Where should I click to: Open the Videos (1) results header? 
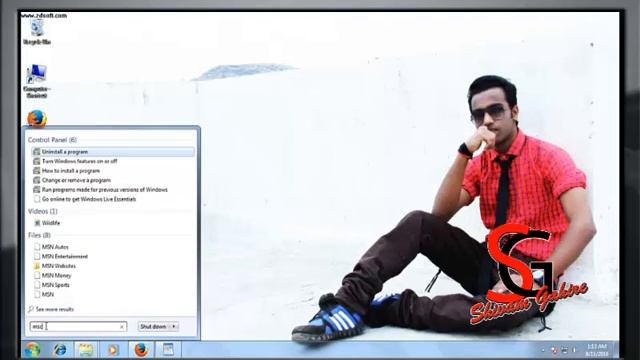[x=42, y=211]
